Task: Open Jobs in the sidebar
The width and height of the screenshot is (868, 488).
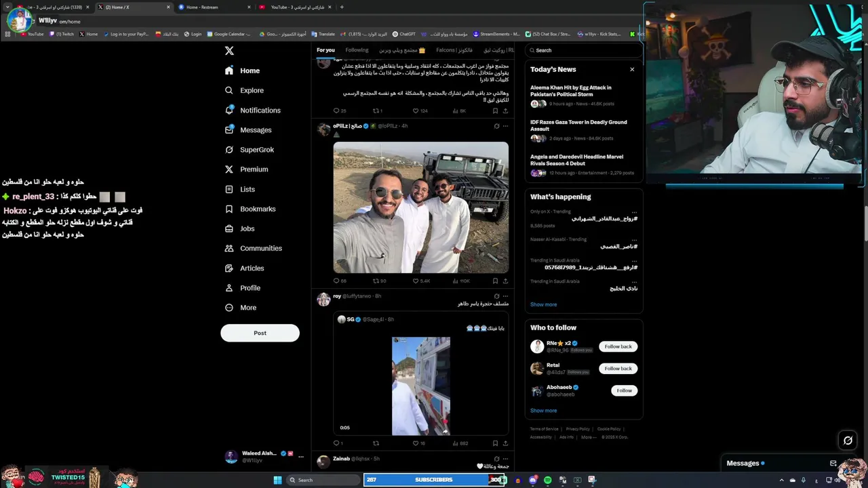Action: point(239,228)
